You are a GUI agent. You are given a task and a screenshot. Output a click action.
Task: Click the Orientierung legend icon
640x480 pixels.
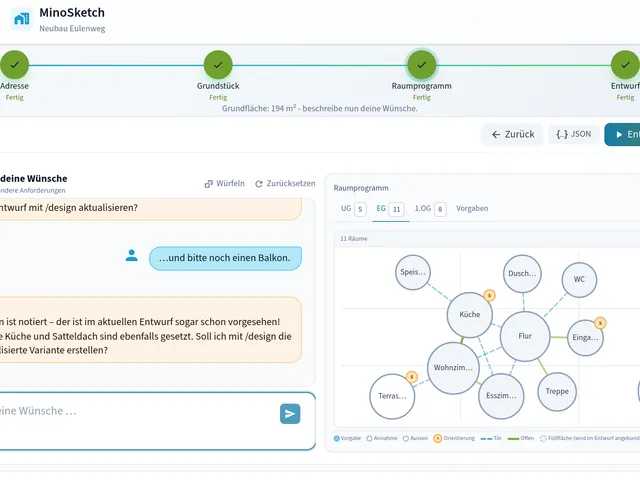point(438,438)
